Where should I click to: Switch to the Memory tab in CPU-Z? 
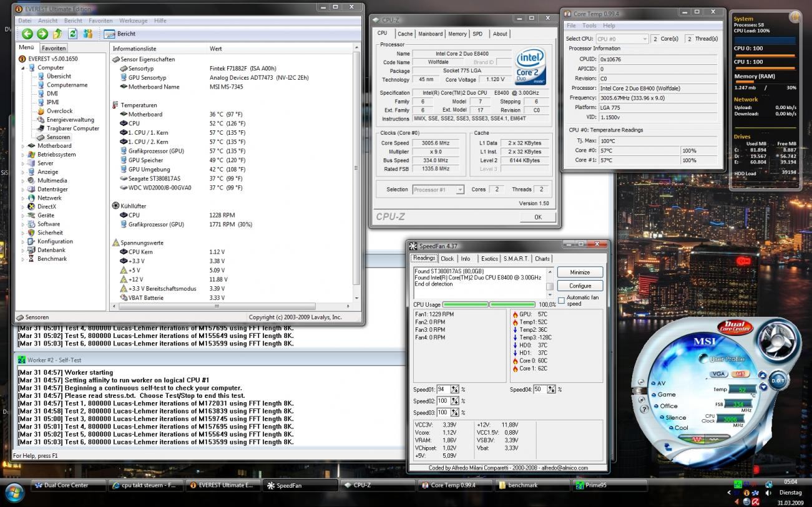click(x=457, y=34)
